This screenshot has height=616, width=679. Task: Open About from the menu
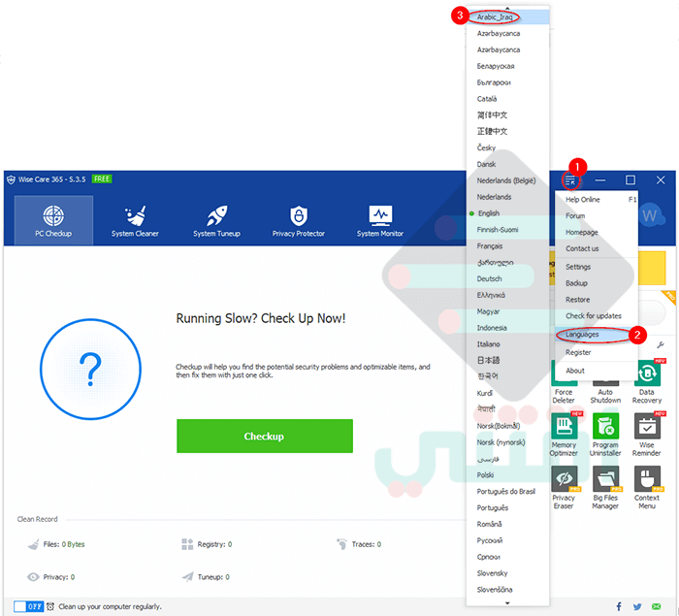click(597, 371)
